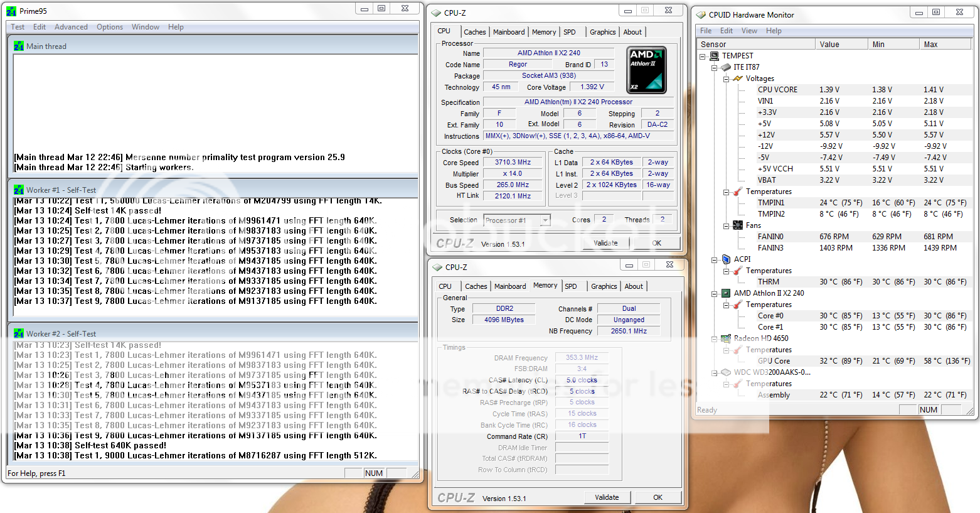980x513 pixels.
Task: Open the Window menu in Prime95
Action: (146, 27)
